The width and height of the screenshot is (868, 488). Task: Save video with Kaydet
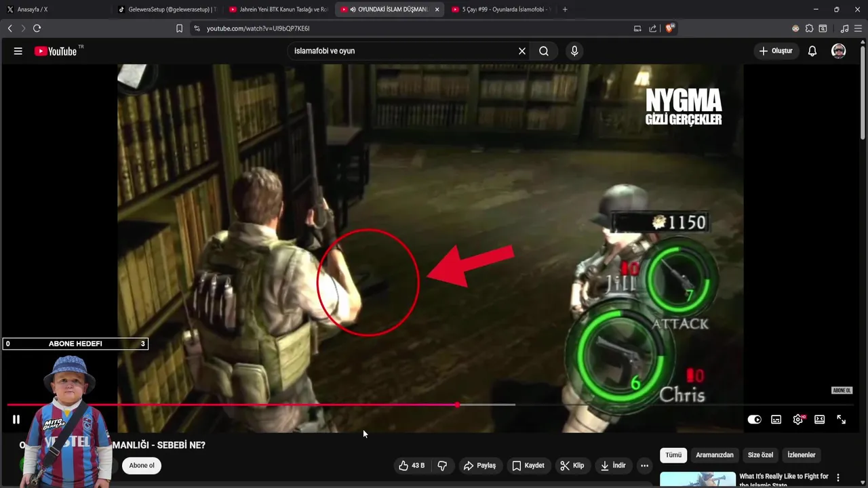click(x=528, y=466)
